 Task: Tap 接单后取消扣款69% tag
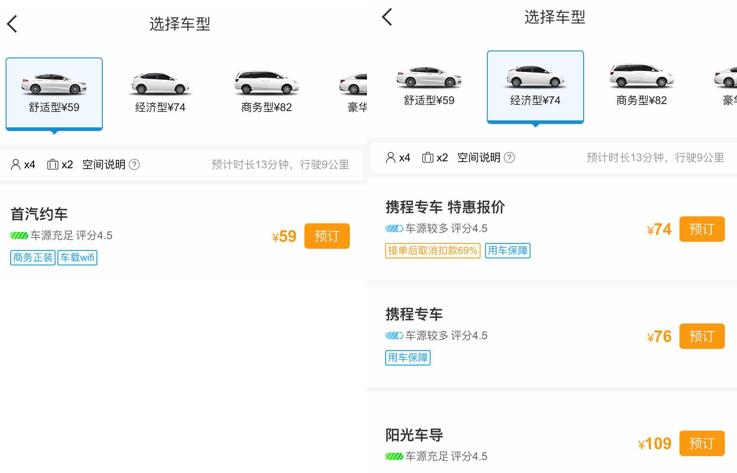pos(432,251)
